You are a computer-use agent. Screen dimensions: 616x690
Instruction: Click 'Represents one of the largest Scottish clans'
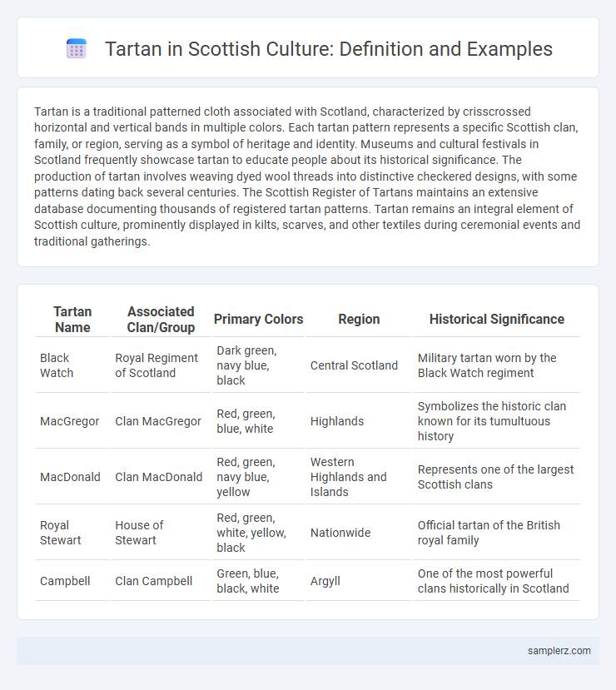point(497,477)
